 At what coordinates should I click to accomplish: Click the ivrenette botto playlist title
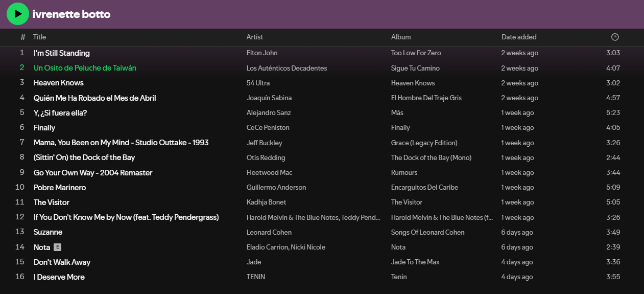pyautogui.click(x=71, y=14)
